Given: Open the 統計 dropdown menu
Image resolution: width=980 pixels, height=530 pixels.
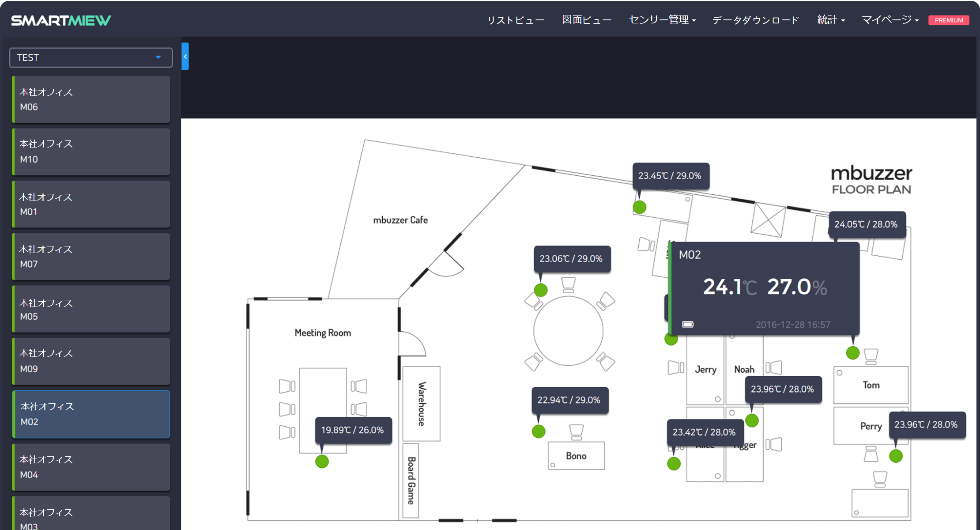Looking at the screenshot, I should pyautogui.click(x=830, y=20).
